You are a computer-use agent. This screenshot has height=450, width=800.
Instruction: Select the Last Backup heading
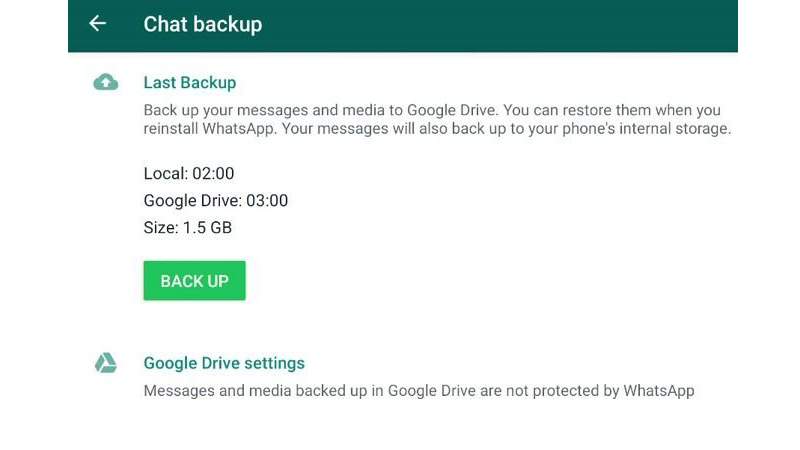tap(190, 83)
